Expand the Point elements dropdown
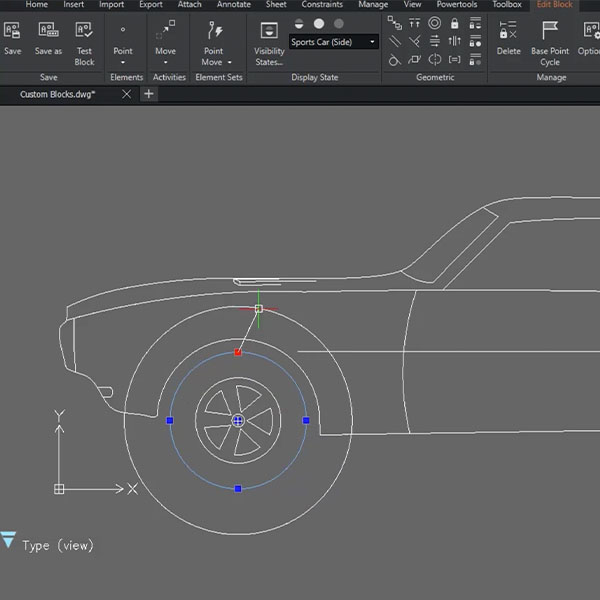The width and height of the screenshot is (600, 600). pyautogui.click(x=122, y=62)
